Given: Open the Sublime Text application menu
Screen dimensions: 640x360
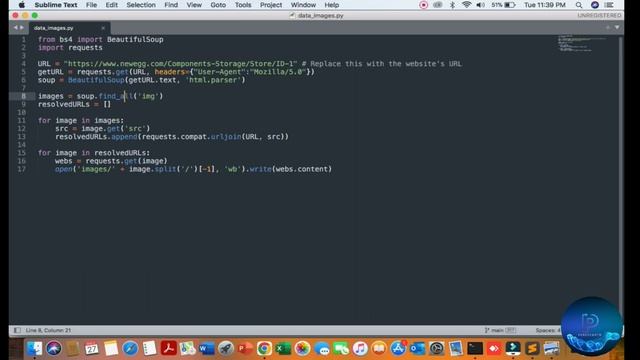Looking at the screenshot, I should click(x=56, y=5).
